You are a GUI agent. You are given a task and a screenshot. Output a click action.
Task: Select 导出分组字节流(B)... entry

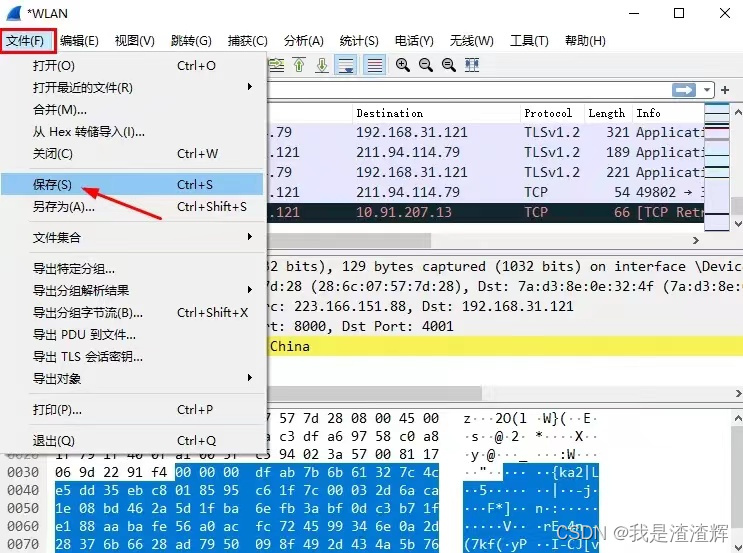[132, 312]
